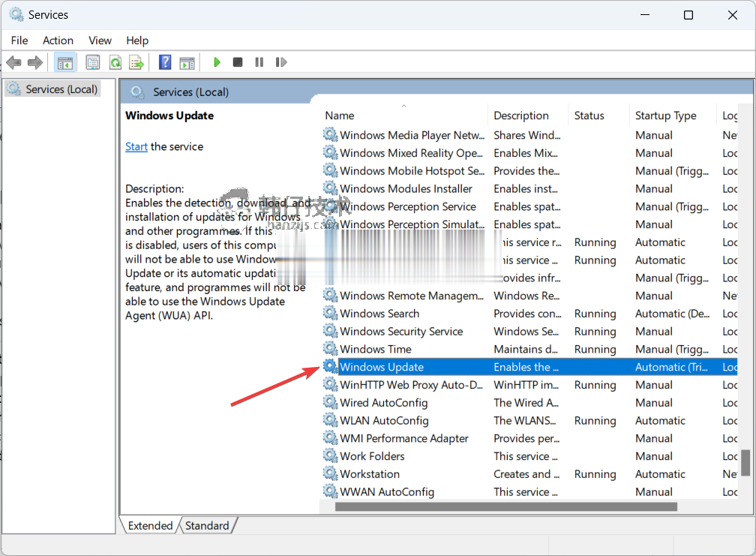Switch to the Standard tab
756x556 pixels.
[x=207, y=526]
